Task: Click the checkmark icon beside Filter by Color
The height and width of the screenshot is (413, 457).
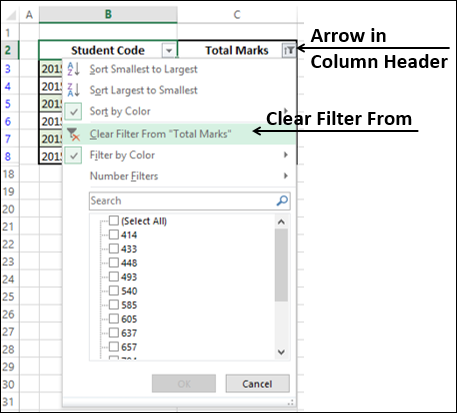Action: click(x=73, y=155)
